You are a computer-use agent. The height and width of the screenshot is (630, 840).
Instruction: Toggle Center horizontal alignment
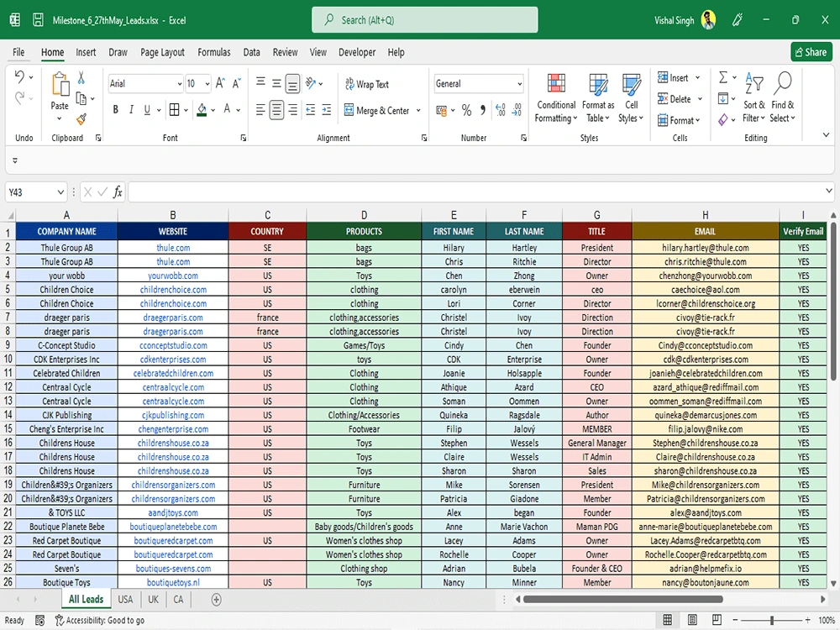[x=276, y=110]
